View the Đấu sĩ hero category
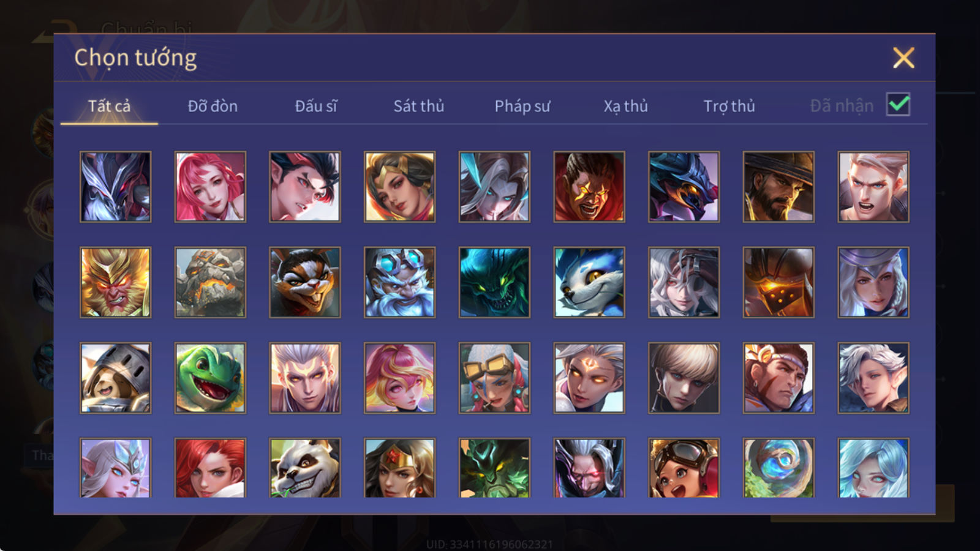980x551 pixels. tap(316, 106)
